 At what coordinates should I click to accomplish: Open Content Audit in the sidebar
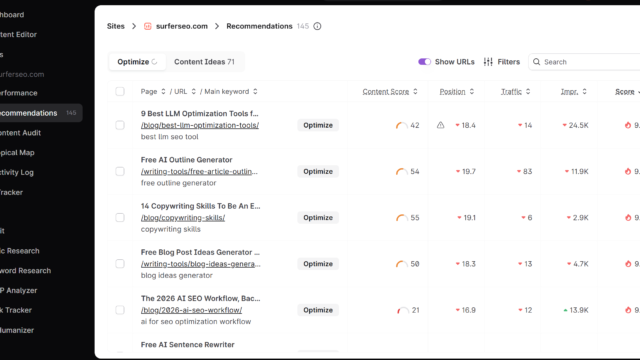click(x=20, y=133)
